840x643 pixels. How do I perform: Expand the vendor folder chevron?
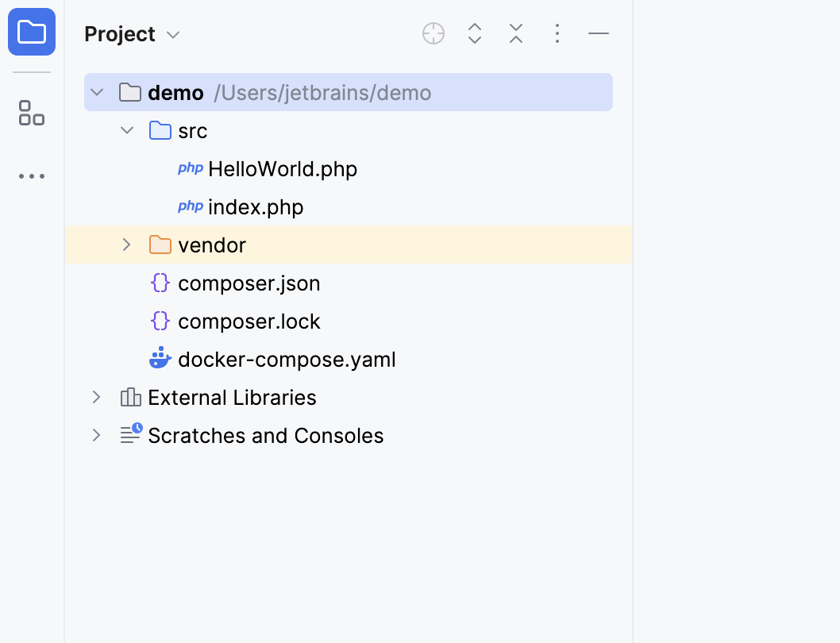[x=126, y=244]
